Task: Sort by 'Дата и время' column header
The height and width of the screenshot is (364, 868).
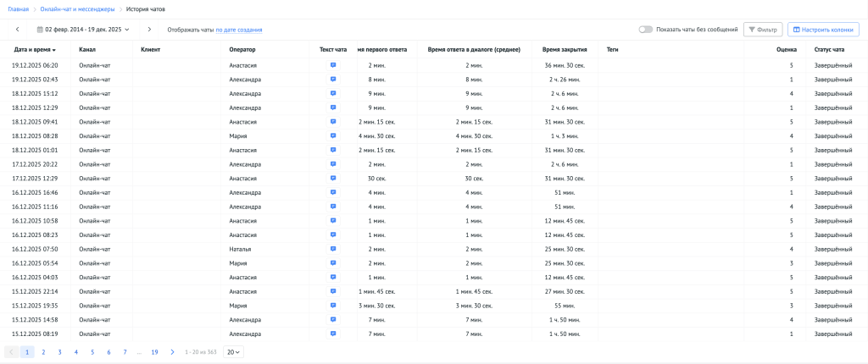Action: pos(35,49)
